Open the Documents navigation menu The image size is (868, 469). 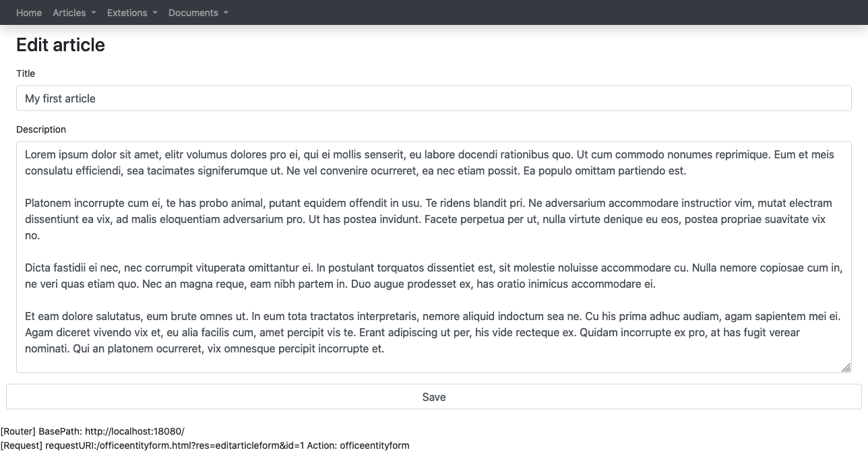pos(198,13)
